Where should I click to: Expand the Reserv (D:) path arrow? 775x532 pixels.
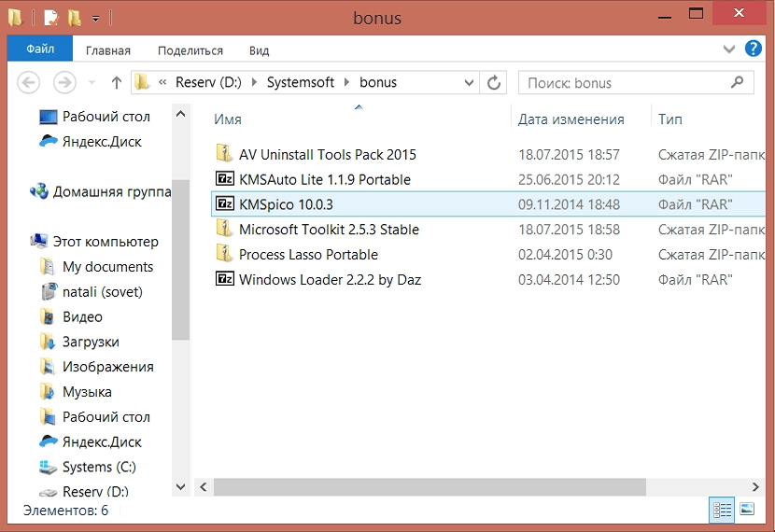point(254,82)
